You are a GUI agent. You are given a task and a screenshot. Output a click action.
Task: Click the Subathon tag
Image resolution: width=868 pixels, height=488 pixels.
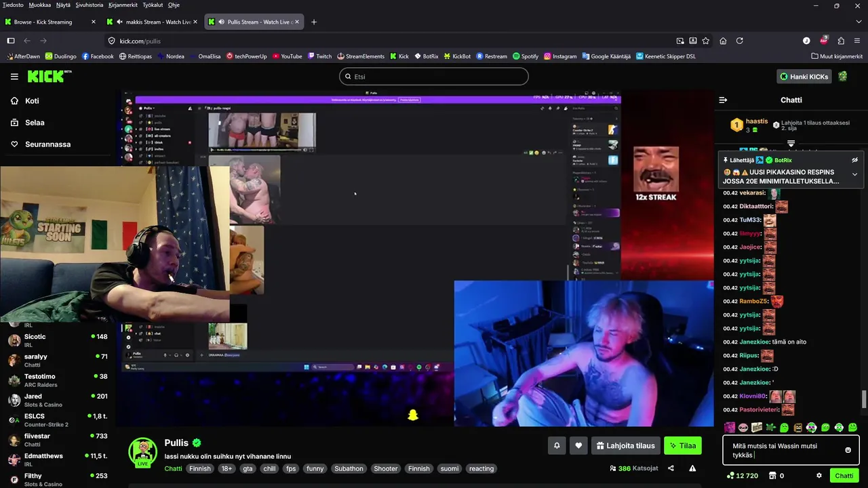click(x=349, y=468)
